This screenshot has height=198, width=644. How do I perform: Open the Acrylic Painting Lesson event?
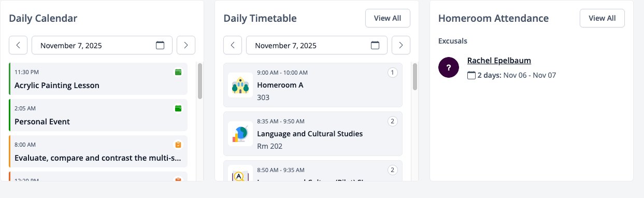(98, 79)
